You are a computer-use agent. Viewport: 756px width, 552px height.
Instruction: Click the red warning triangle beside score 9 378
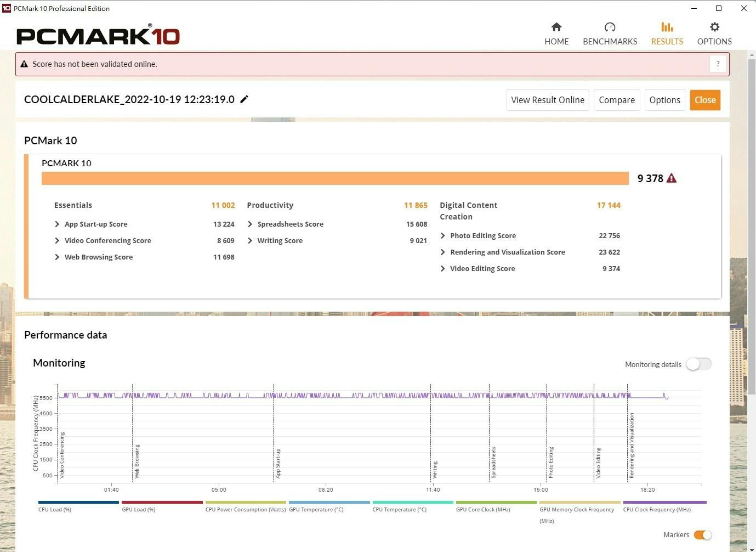tap(672, 178)
